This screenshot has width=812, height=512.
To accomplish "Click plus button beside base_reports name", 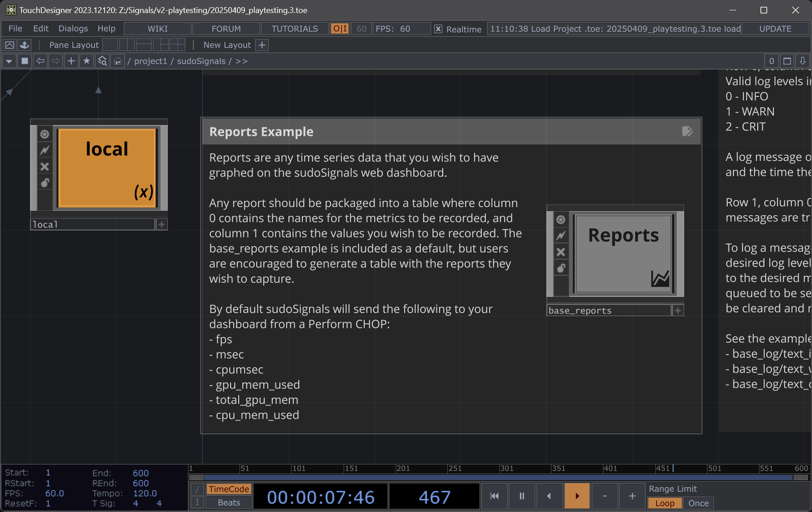I will [678, 310].
